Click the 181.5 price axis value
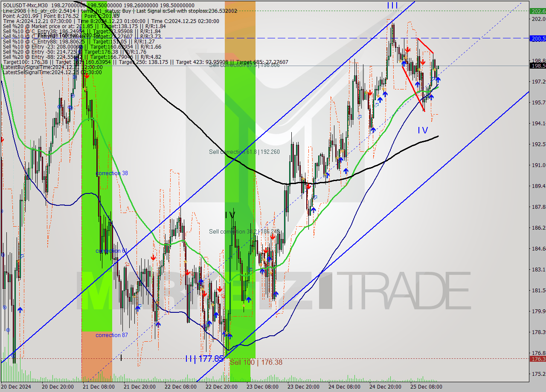 (x=538, y=290)
